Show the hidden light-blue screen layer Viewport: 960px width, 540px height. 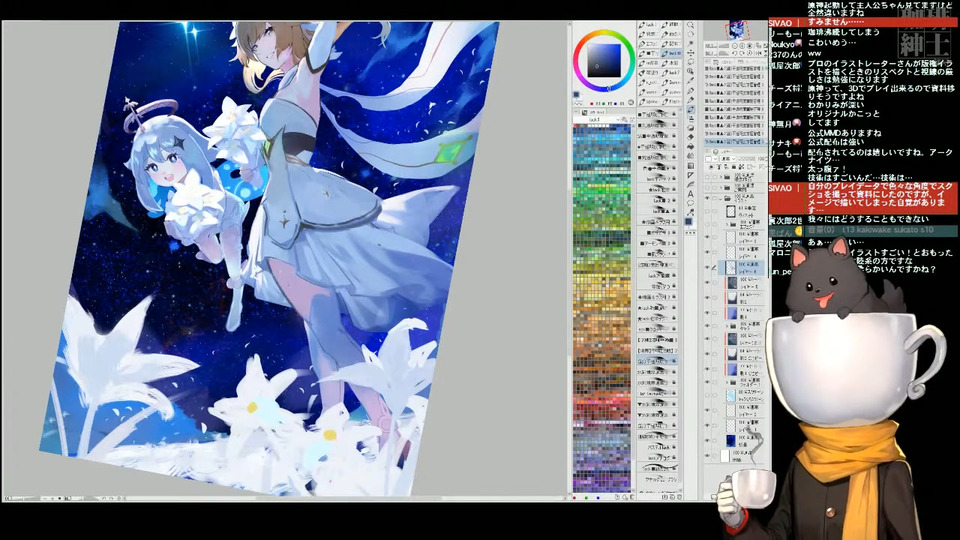707,395
